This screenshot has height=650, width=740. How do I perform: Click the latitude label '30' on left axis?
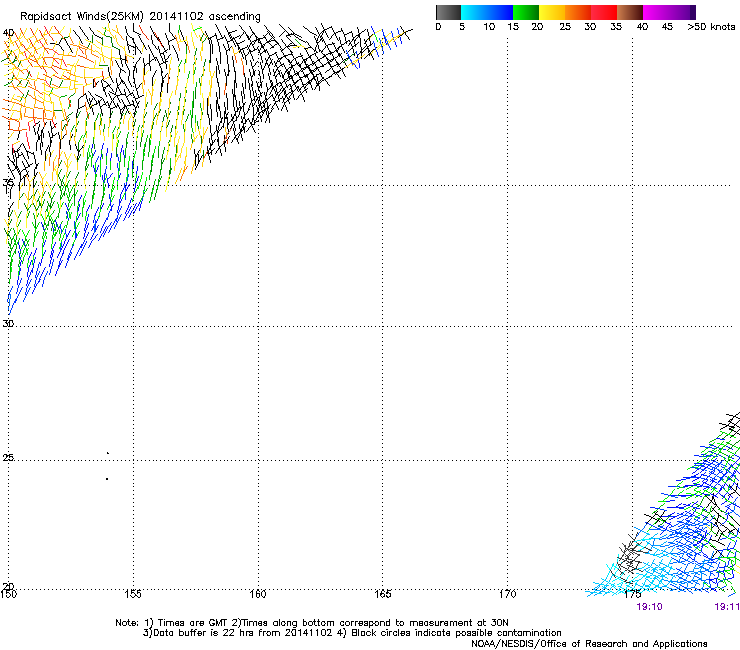[8, 323]
